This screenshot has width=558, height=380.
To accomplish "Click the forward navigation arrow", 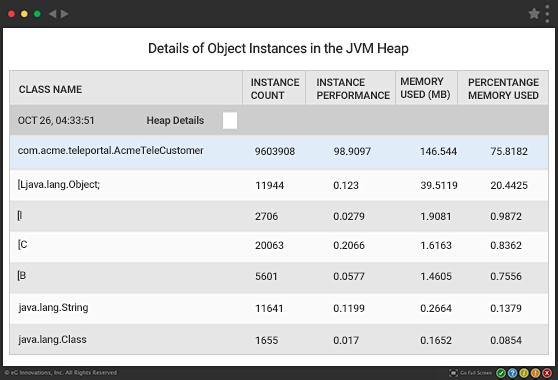I will click(x=64, y=14).
